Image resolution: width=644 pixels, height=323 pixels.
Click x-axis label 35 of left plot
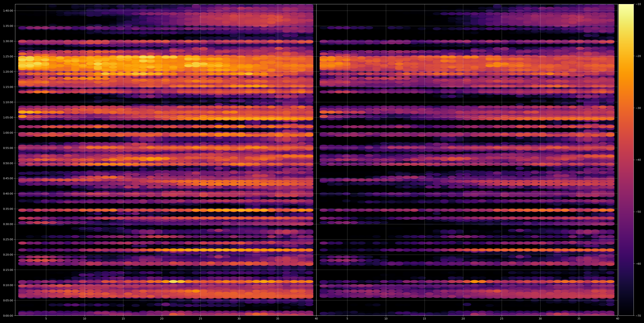tap(278, 319)
